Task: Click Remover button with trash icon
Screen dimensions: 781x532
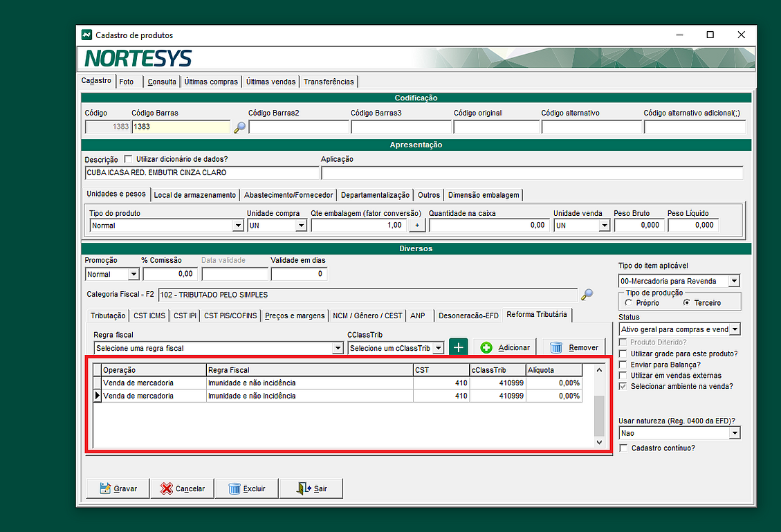Action: [573, 347]
